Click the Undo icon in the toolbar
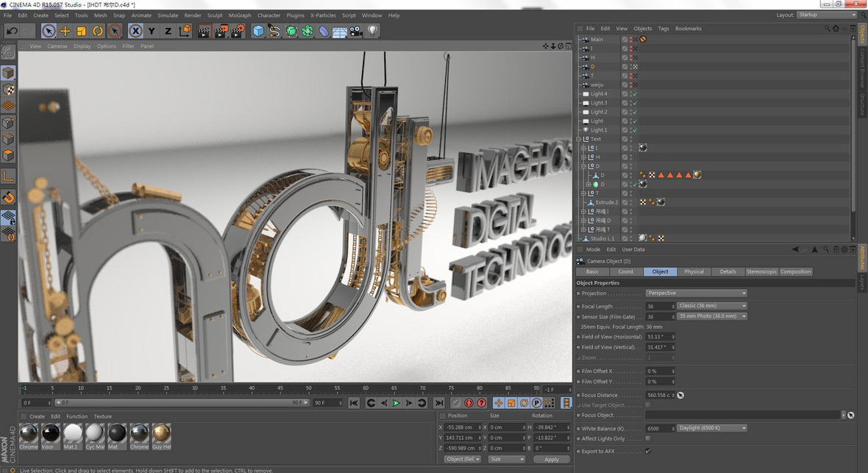This screenshot has width=868, height=473. click(x=10, y=31)
